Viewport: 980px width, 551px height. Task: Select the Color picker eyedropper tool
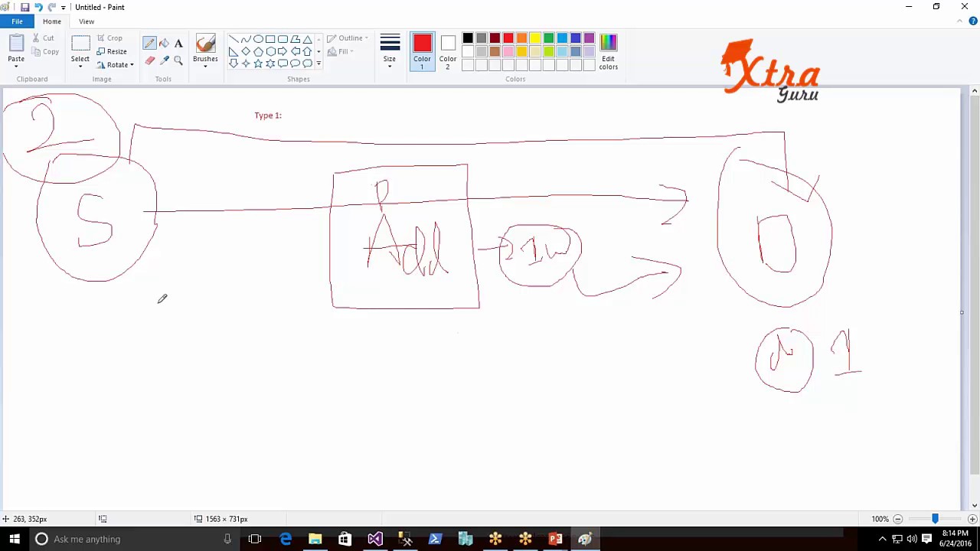pyautogui.click(x=164, y=60)
